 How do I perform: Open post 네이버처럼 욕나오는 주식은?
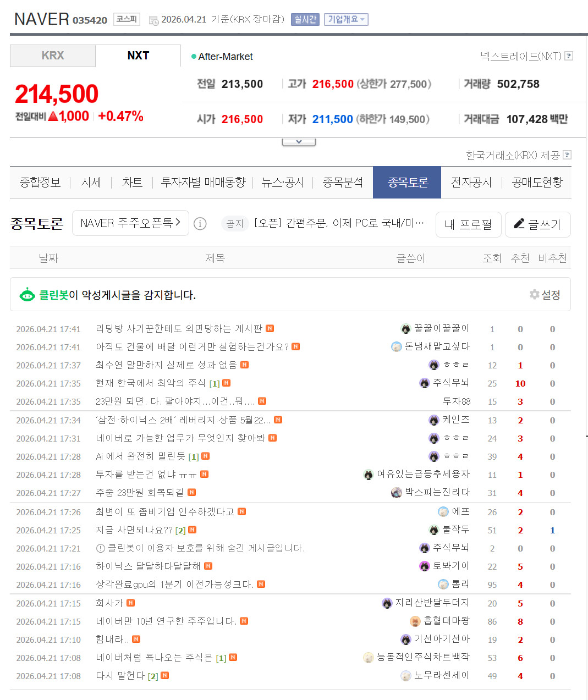154,657
